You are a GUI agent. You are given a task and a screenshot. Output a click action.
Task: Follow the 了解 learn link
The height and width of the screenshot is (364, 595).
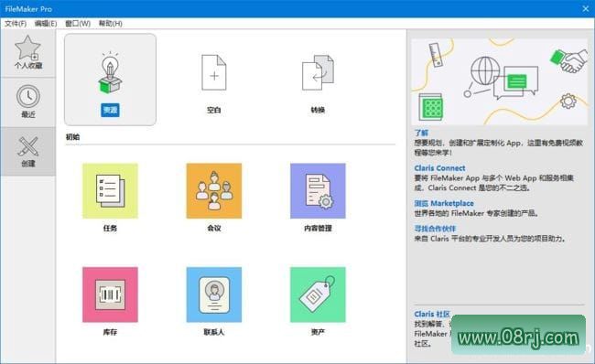(421, 133)
